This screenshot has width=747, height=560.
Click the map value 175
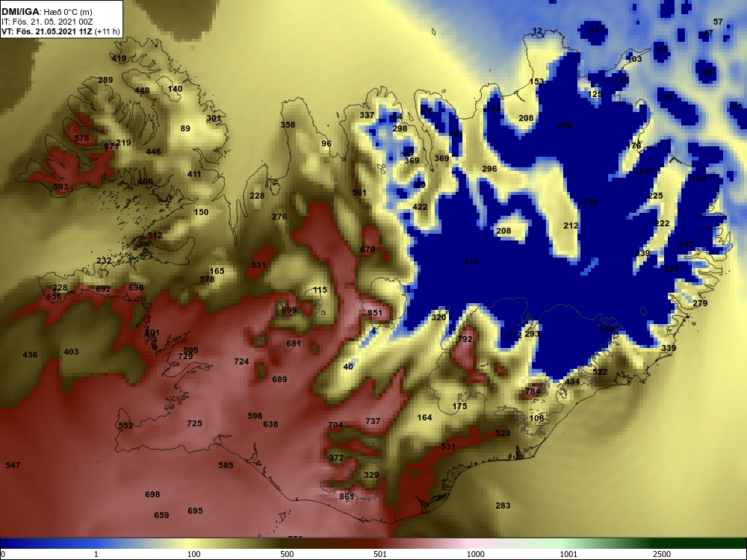(x=459, y=406)
